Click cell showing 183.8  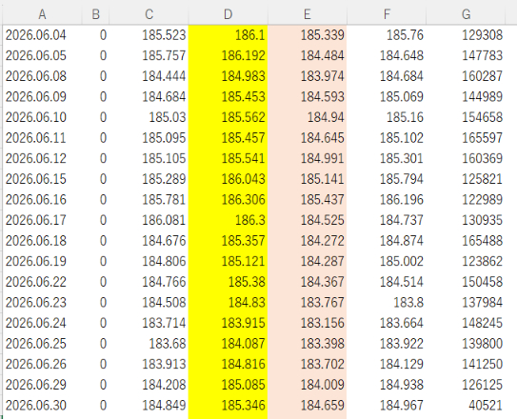click(387, 302)
